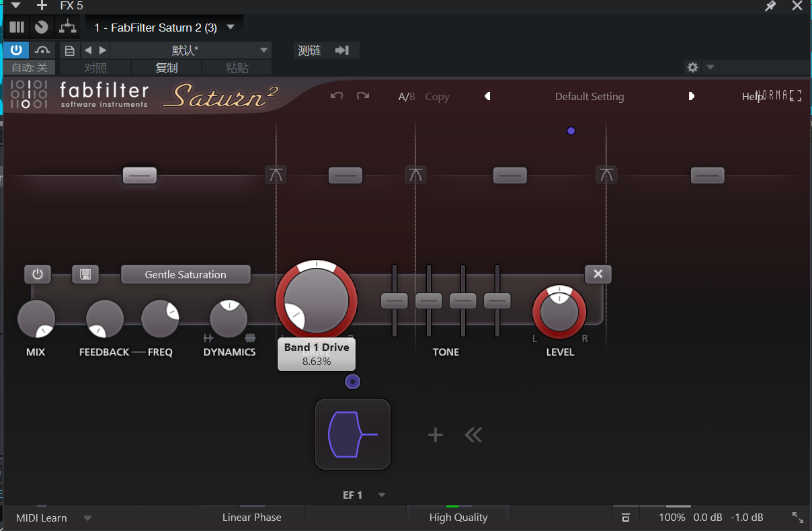Open the MIDI Learn dropdown arrow
This screenshot has width=812, height=531.
coord(87,518)
